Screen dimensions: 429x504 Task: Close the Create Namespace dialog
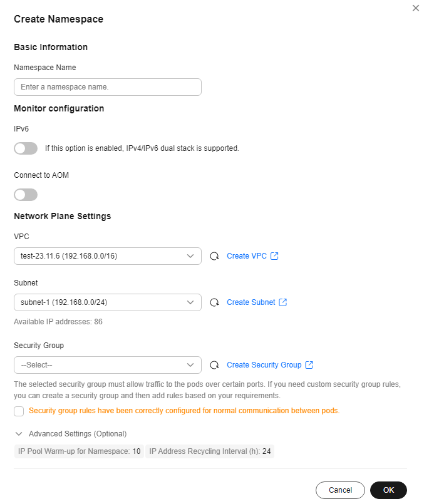click(x=416, y=8)
